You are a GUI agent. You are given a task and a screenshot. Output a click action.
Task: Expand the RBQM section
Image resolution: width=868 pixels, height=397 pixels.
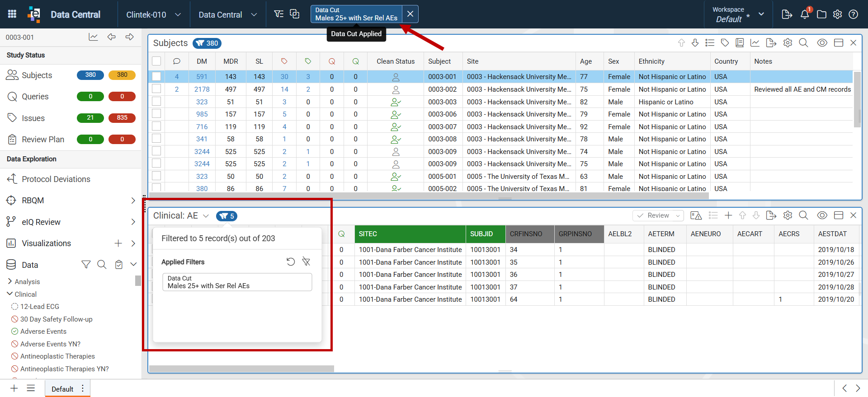pos(133,201)
